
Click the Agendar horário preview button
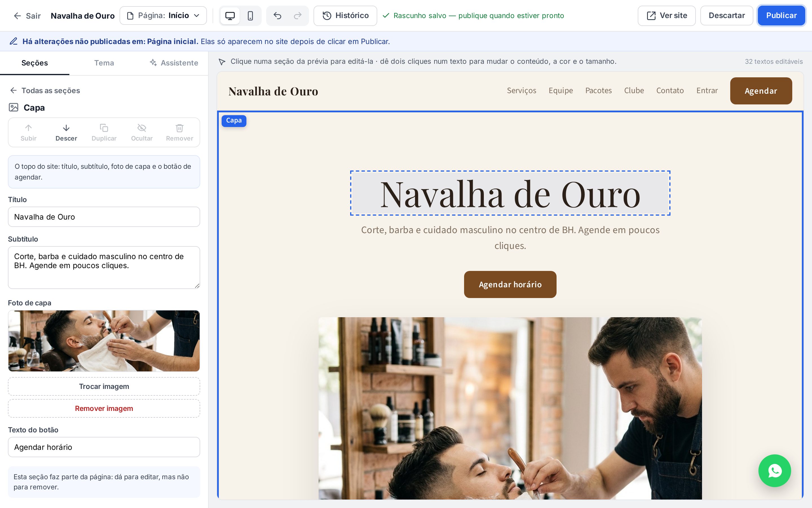510,284
